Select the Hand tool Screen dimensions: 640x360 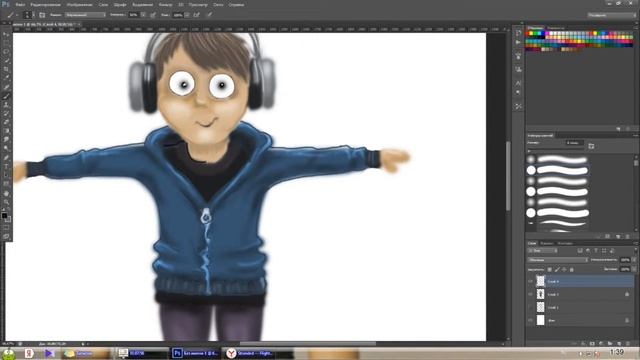[6, 193]
